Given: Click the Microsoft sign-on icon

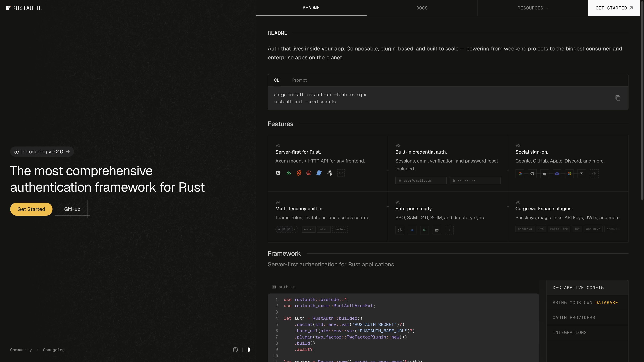Looking at the screenshot, I should click(569, 174).
